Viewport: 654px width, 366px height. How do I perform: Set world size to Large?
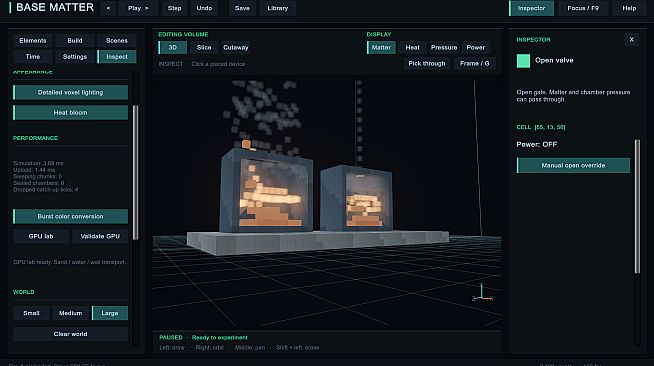point(110,313)
